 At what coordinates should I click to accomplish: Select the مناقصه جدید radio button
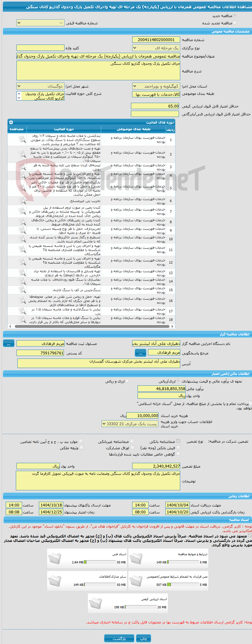(234, 15)
